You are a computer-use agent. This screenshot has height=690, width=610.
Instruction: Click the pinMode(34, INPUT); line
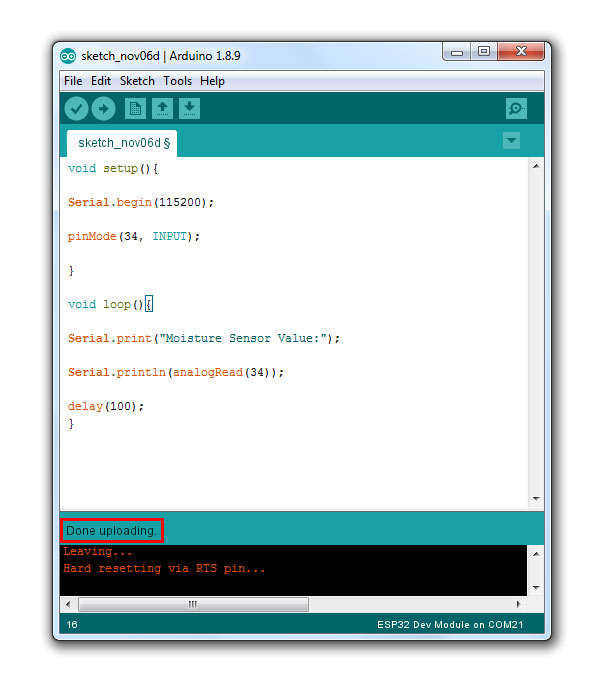(134, 236)
